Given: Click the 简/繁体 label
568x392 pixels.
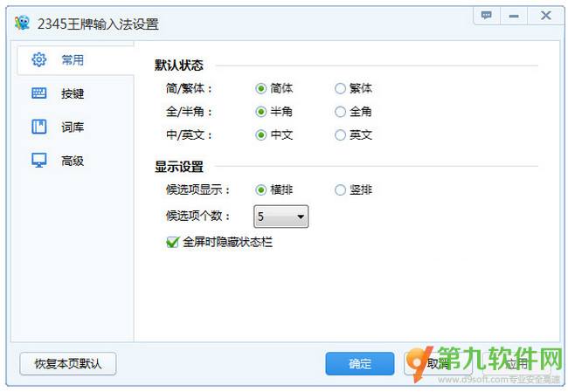Looking at the screenshot, I should click(x=189, y=88).
